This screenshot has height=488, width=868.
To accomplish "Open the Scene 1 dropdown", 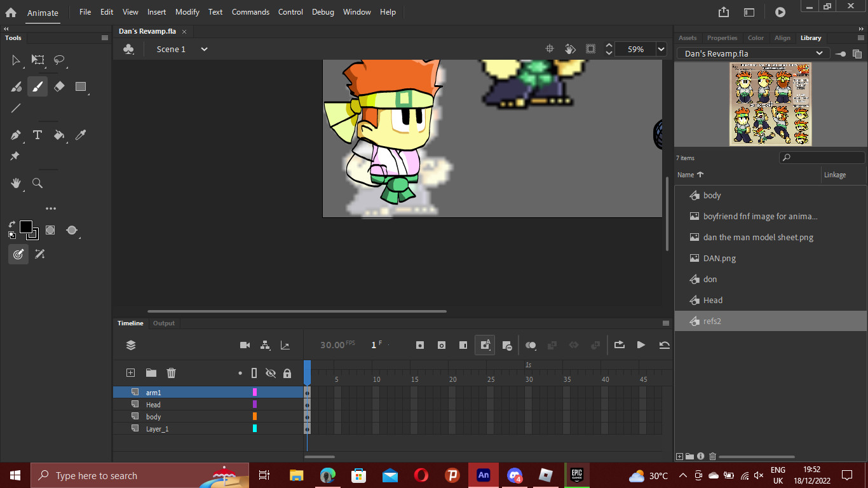I will click(x=204, y=49).
